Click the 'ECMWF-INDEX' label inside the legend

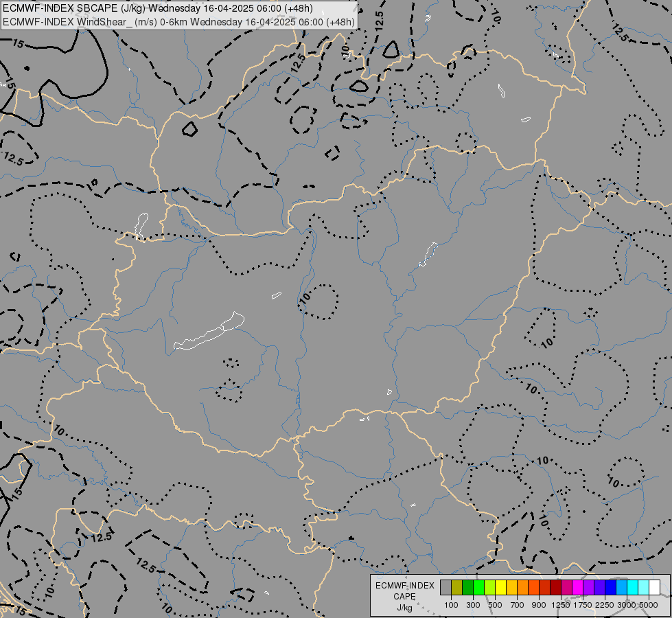point(405,586)
